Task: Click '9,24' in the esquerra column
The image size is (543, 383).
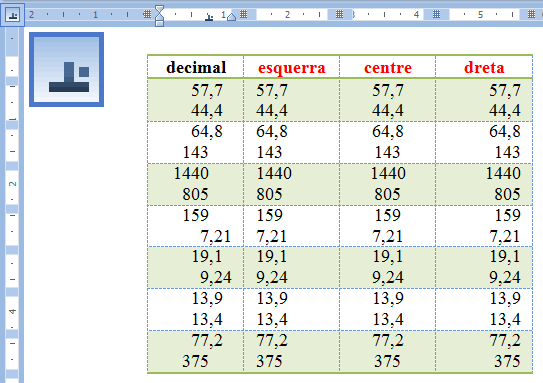Action: pos(272,278)
